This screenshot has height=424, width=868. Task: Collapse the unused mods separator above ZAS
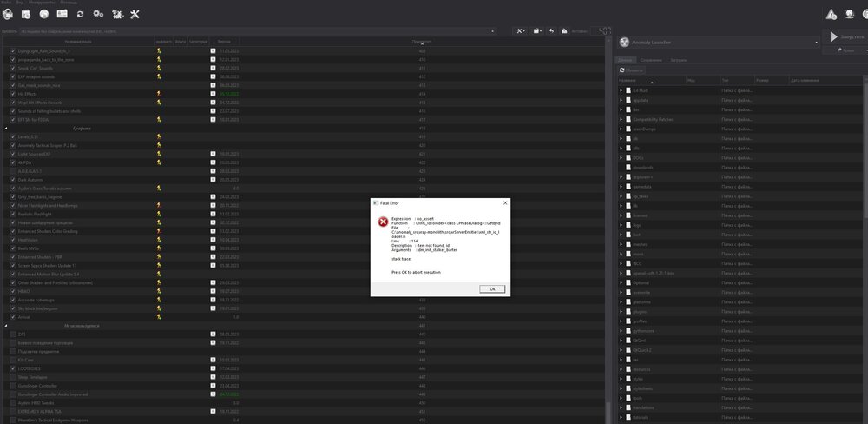pos(6,326)
